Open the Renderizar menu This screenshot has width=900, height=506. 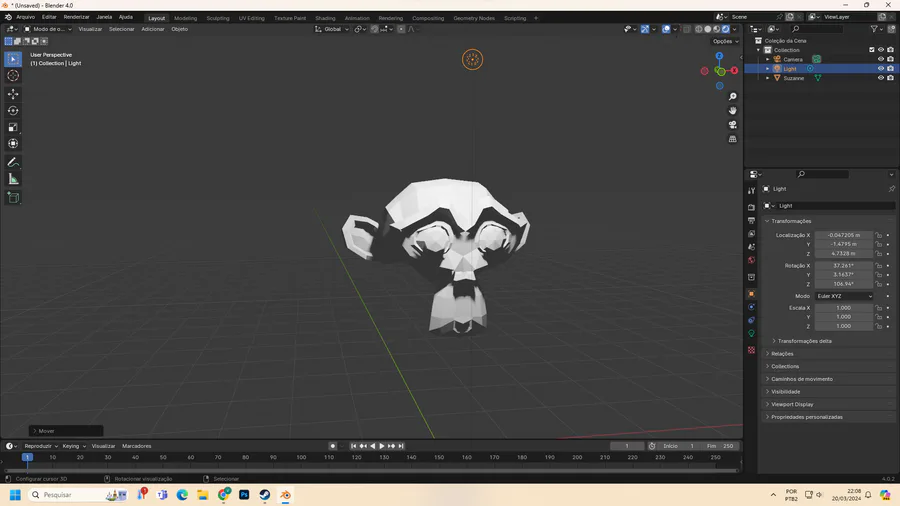76,17
